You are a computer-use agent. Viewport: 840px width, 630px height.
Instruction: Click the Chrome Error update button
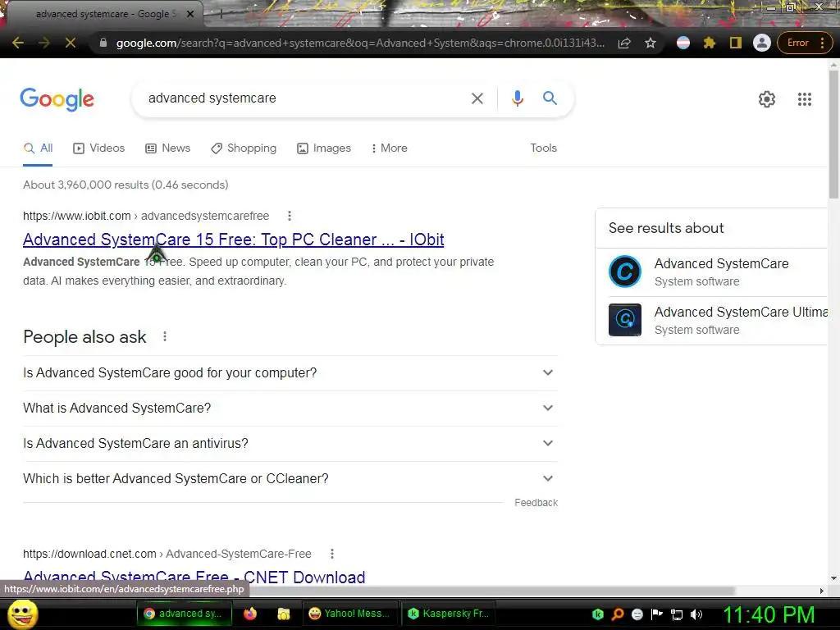tap(804, 43)
